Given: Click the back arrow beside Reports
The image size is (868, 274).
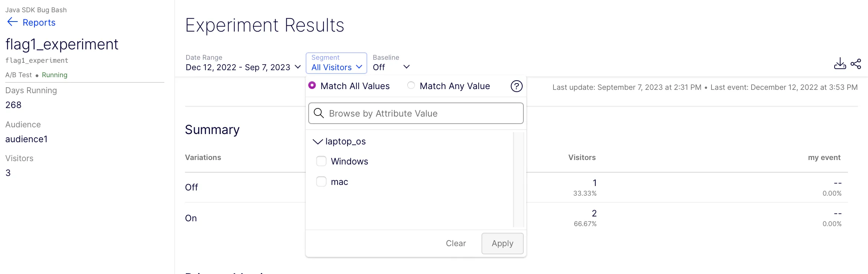Looking at the screenshot, I should [12, 22].
